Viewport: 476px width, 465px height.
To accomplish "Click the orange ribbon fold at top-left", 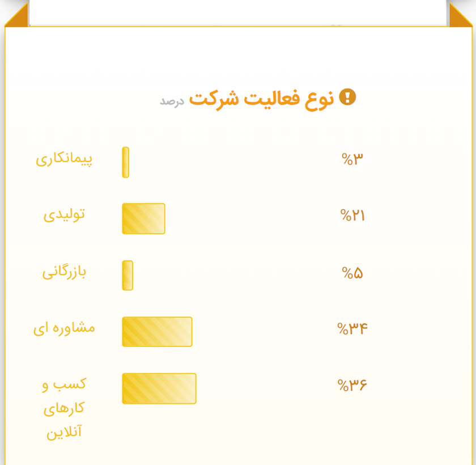I will click(x=17, y=16).
